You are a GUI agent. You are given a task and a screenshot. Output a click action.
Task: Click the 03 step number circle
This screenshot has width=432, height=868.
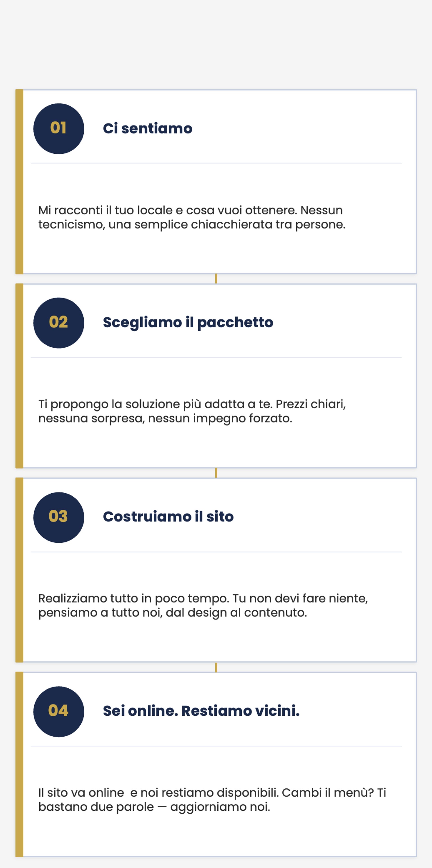point(59,517)
